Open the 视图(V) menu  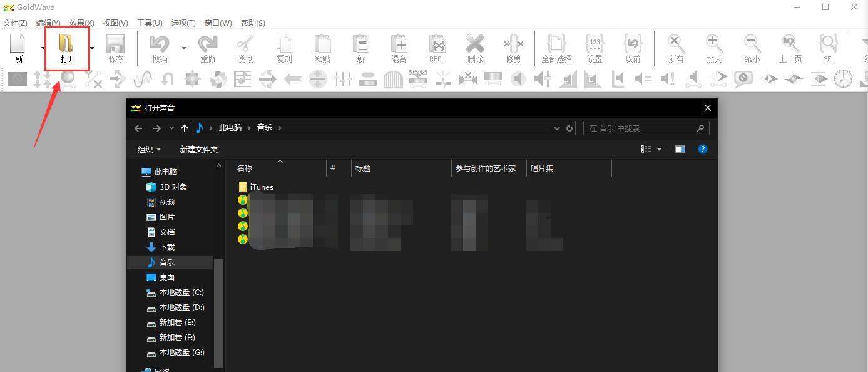click(115, 23)
